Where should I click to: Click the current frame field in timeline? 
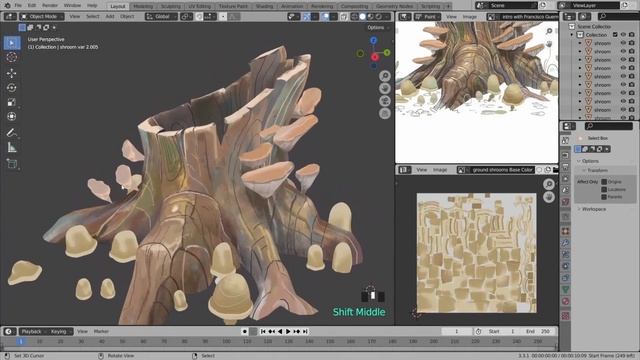456,331
